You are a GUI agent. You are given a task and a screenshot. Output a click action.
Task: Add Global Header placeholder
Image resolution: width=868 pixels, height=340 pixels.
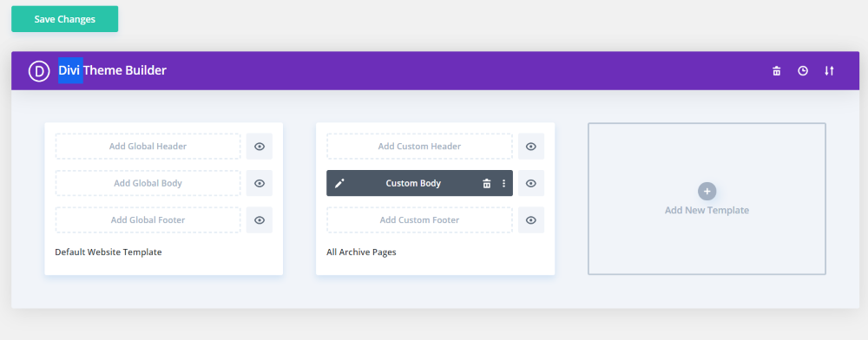(148, 147)
